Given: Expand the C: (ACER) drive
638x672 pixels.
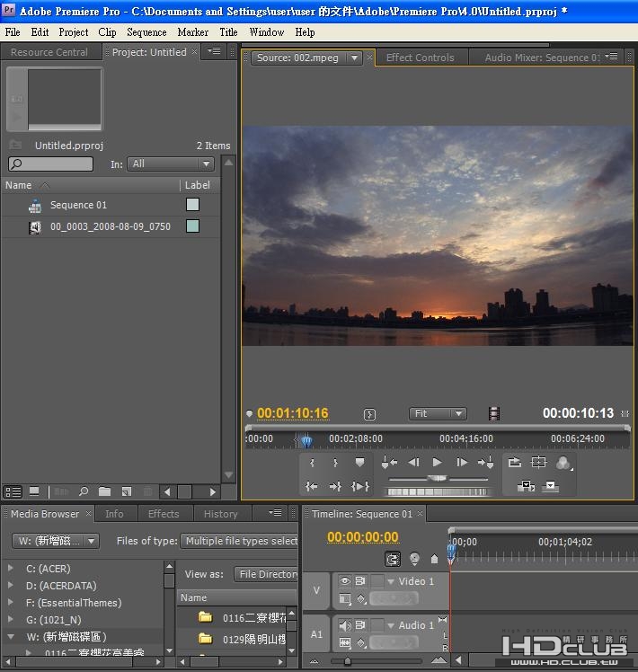Looking at the screenshot, I should coord(11,569).
